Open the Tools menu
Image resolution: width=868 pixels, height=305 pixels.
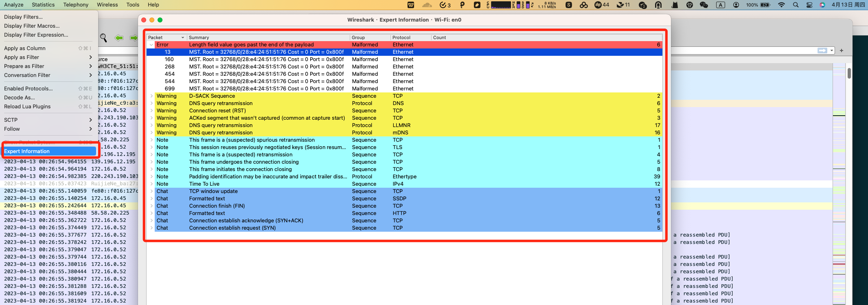(133, 5)
